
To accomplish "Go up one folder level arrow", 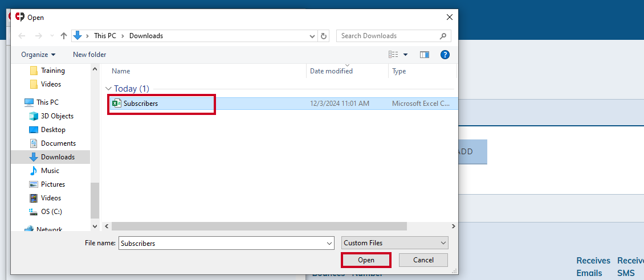I will coord(64,36).
